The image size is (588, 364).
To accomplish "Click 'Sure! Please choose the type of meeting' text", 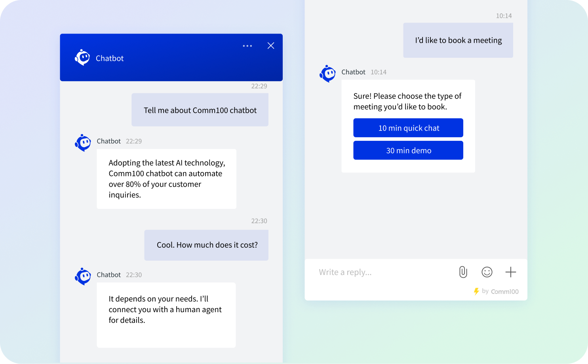I will (x=407, y=101).
